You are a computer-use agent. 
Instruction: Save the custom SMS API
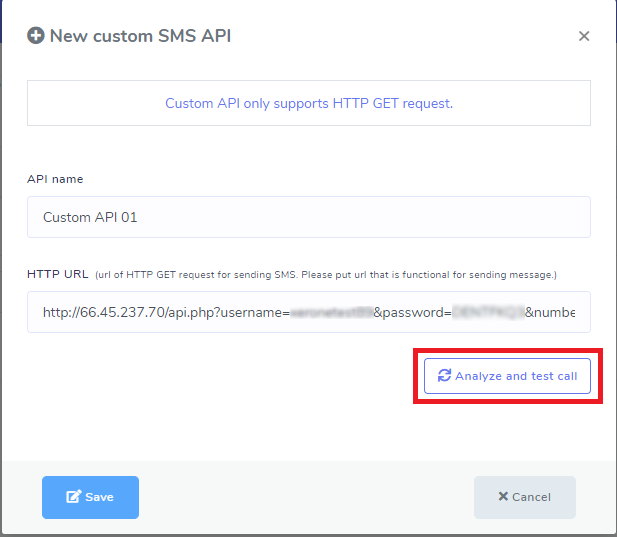pos(90,497)
